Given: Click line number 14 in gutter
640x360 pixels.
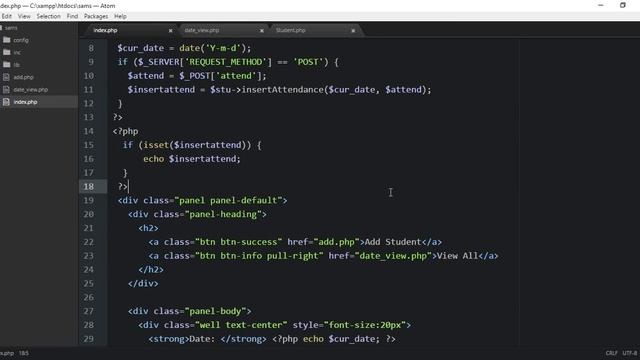Looking at the screenshot, I should tap(89, 131).
